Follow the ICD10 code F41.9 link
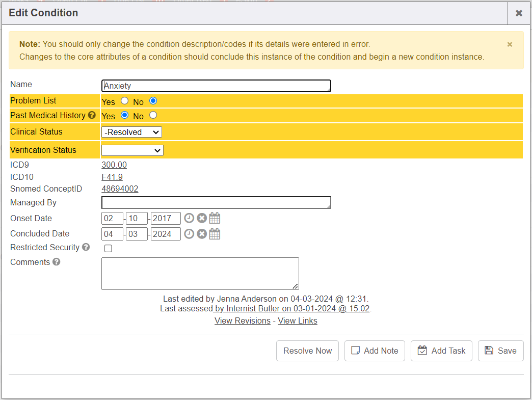The image size is (532, 400). point(112,177)
